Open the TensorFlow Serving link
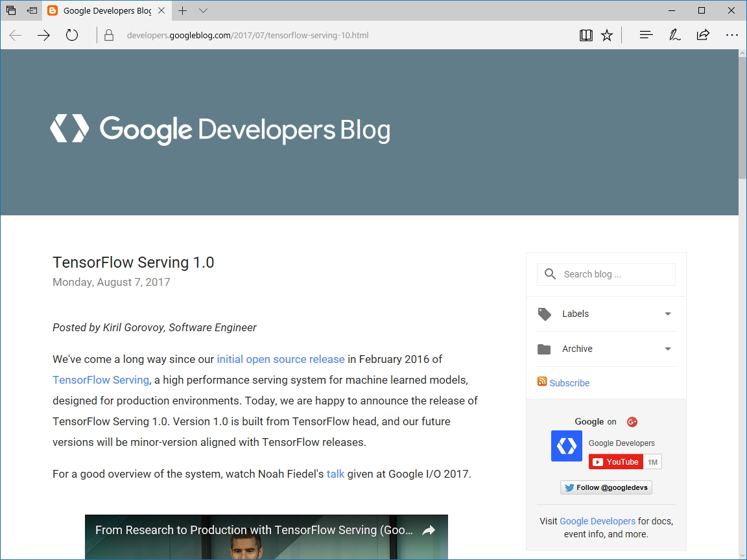 (101, 380)
